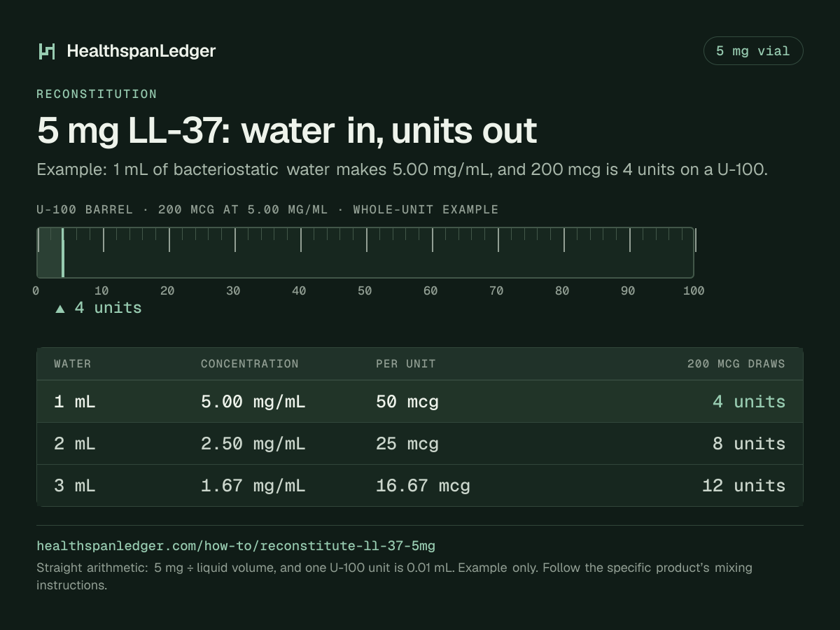
Task: Select the 1.67 mg/mL concentration cell
Action: 253,486
